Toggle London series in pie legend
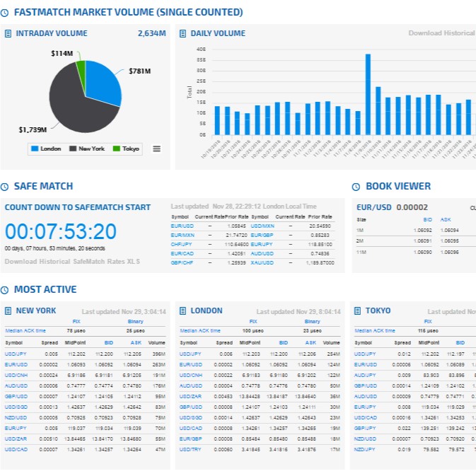476x476 pixels. tap(46, 149)
